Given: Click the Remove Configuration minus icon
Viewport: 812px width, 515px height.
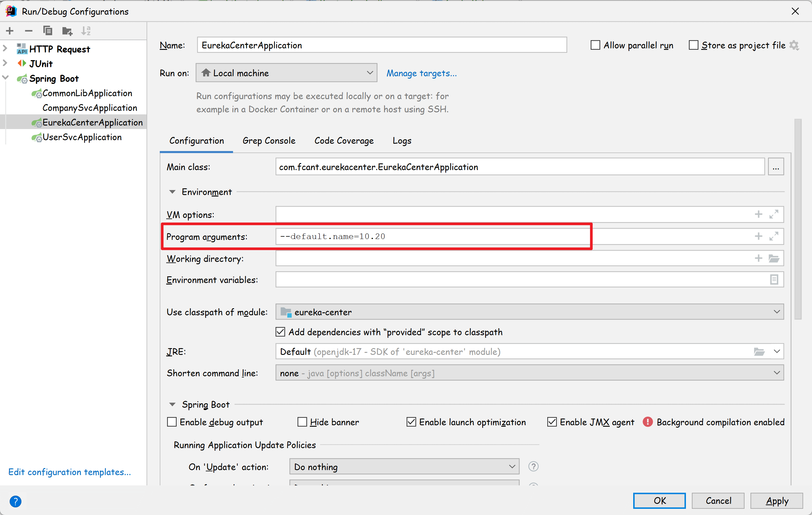Looking at the screenshot, I should [29, 31].
